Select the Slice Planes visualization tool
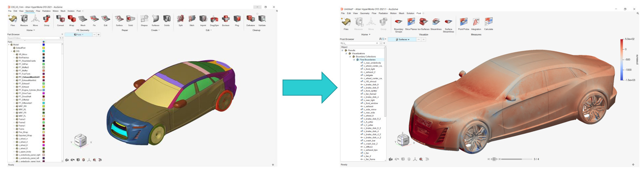The width and height of the screenshot is (644, 171). pyautogui.click(x=411, y=23)
